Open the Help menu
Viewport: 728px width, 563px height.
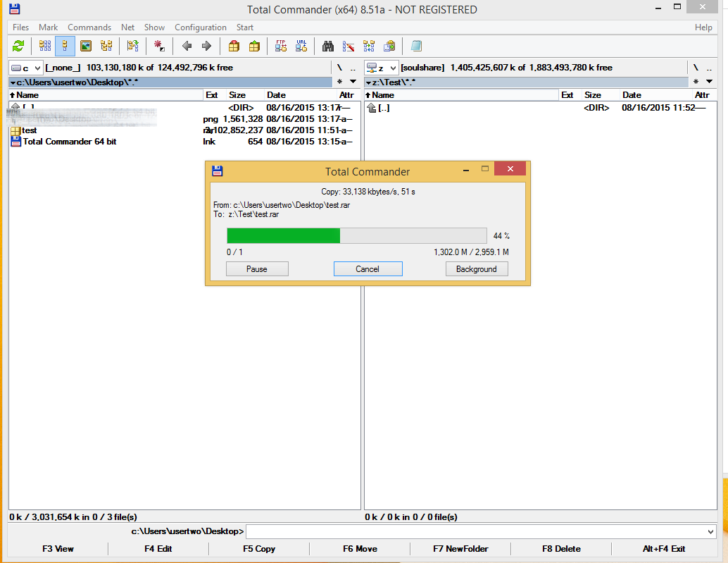[703, 27]
